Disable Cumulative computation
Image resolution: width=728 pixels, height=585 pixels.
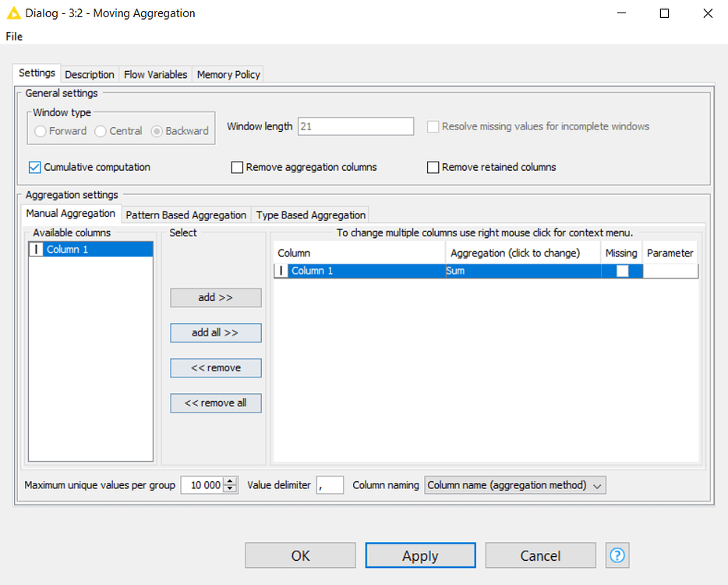click(x=34, y=167)
